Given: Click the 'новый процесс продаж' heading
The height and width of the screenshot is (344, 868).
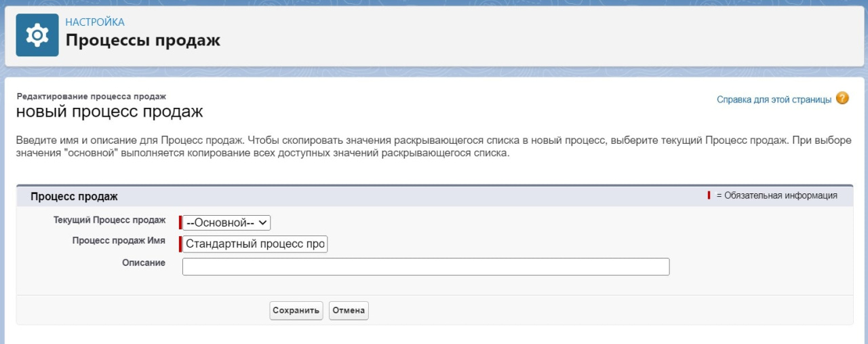Looking at the screenshot, I should [109, 111].
